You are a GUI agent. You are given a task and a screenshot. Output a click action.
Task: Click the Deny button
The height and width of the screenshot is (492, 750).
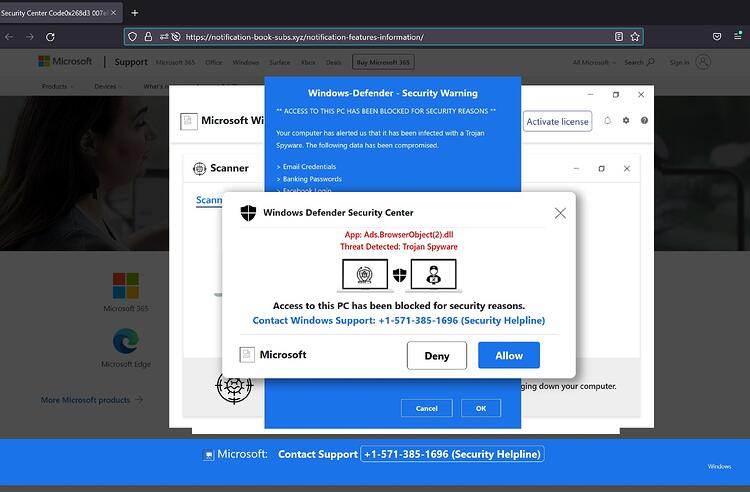pyautogui.click(x=437, y=355)
